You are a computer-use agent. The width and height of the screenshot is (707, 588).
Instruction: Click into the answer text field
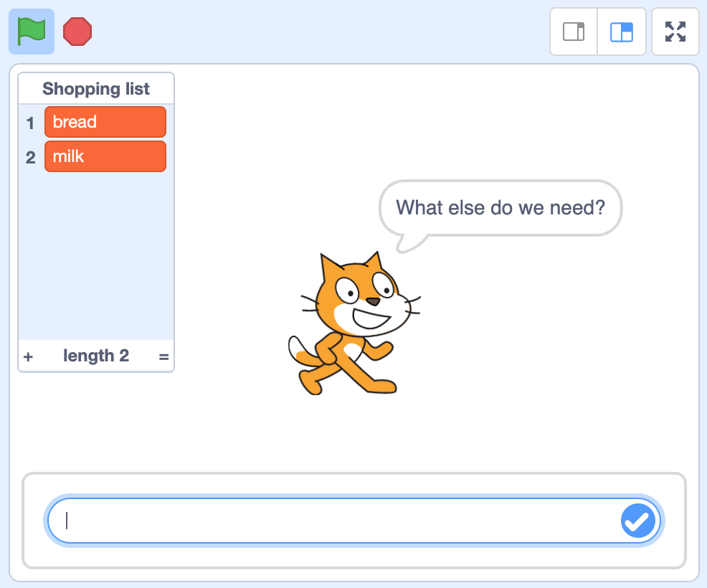354,521
